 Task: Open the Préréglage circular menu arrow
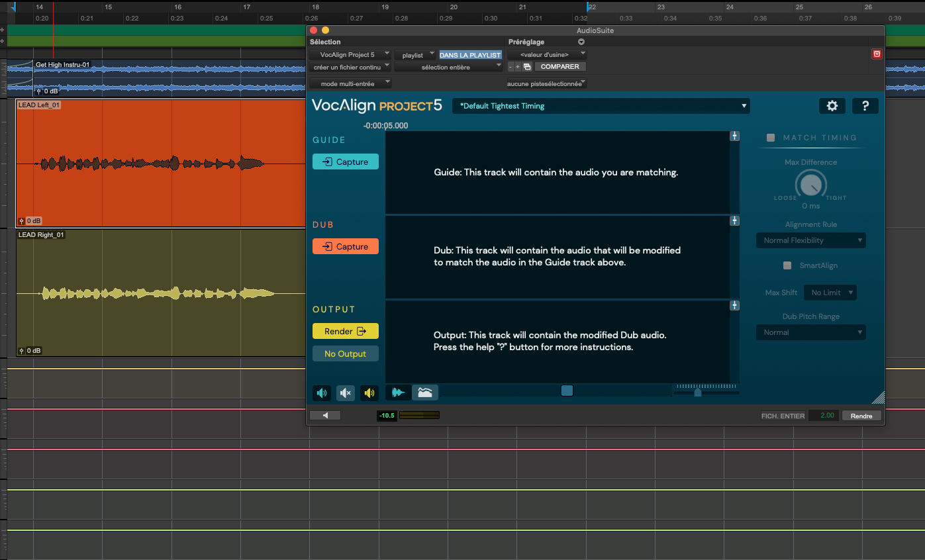(x=581, y=42)
